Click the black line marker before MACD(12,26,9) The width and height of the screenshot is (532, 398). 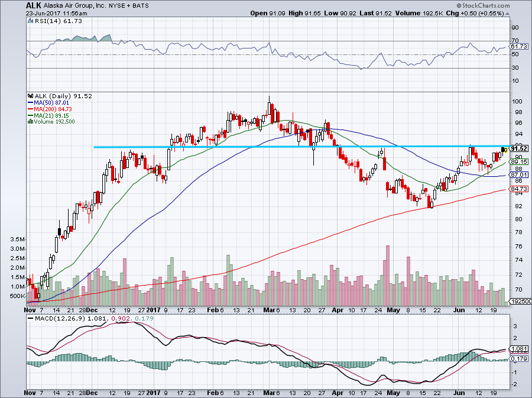coord(31,319)
